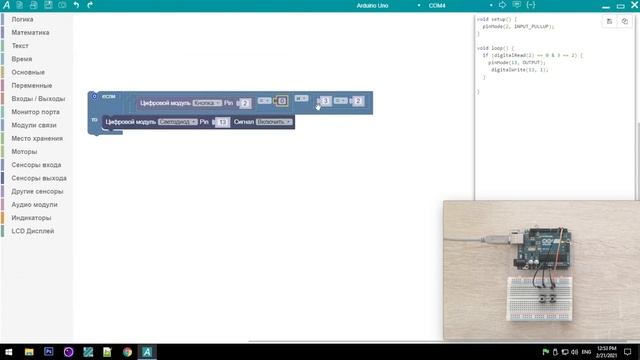Image resolution: width=640 pixels, height=360 pixels.
Task: Open the Светодиод module dropdown
Action: pyautogui.click(x=178, y=122)
